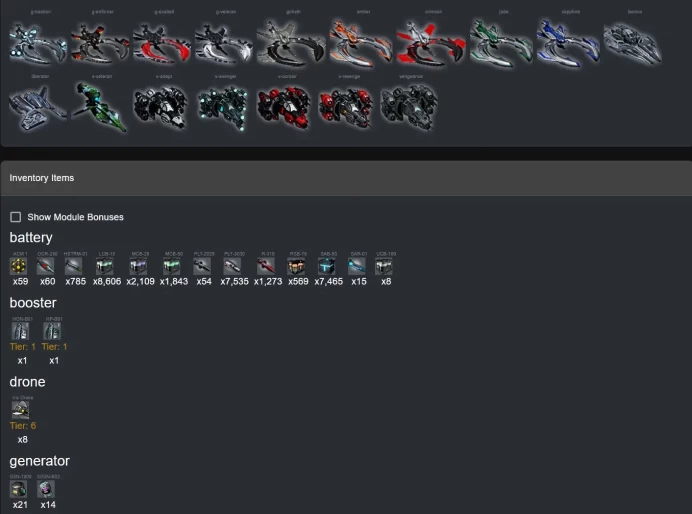692x514 pixels.
Task: Enable Show Module Bonuses checkbox
Action: (15, 217)
